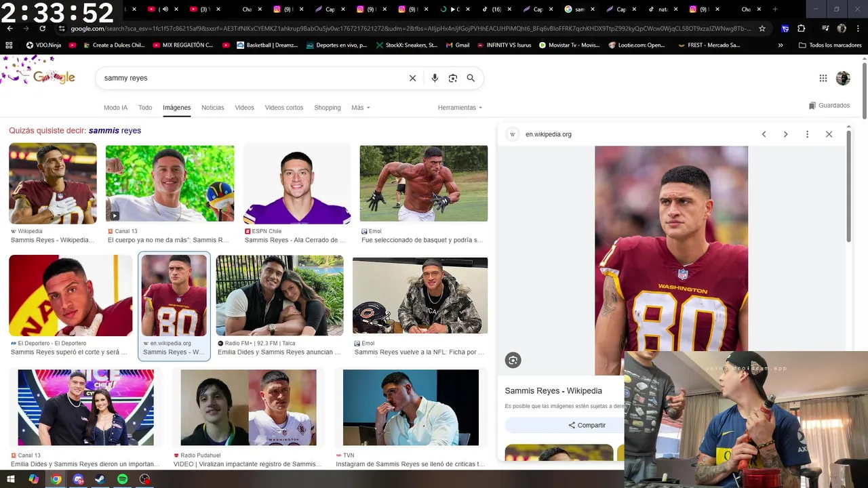This screenshot has height=488, width=868.
Task: Open StockX Sneakers bookmark
Action: 406,45
